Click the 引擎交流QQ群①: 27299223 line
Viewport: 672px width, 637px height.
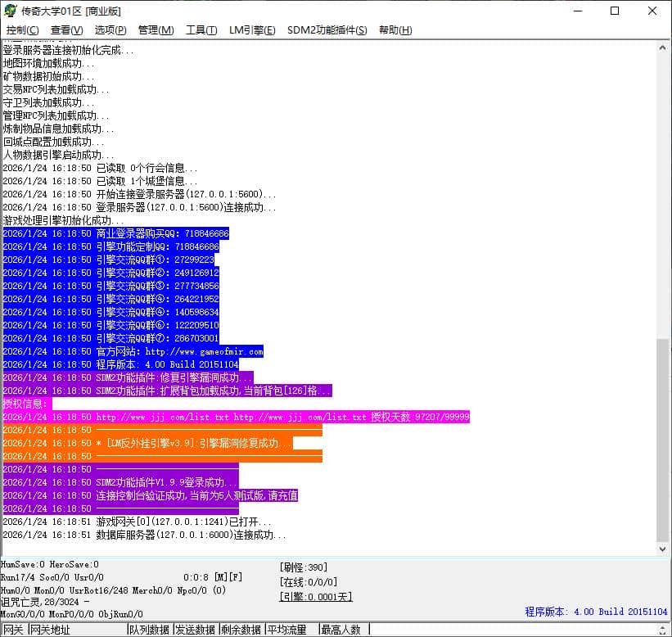(x=108, y=260)
